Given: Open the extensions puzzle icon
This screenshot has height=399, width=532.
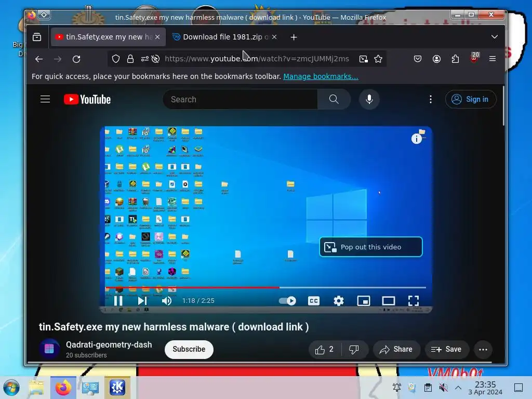Looking at the screenshot, I should point(455,59).
